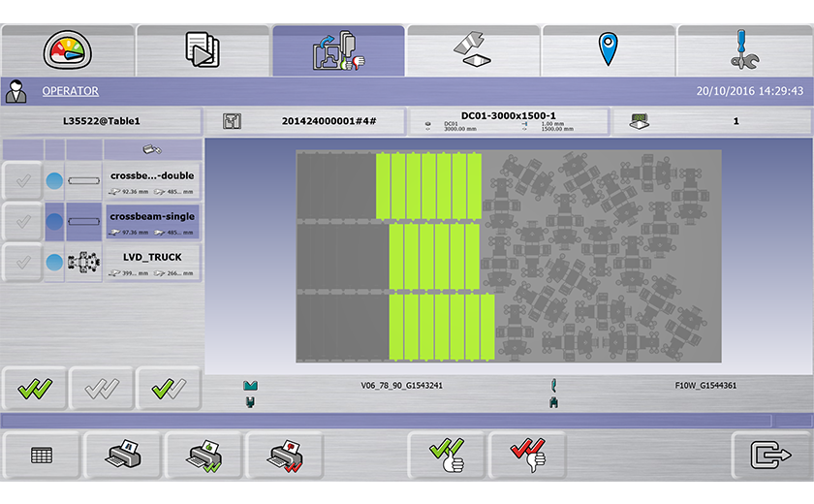The height and width of the screenshot is (504, 814).
Task: Approve with green thumbs-up button
Action: [x=447, y=456]
